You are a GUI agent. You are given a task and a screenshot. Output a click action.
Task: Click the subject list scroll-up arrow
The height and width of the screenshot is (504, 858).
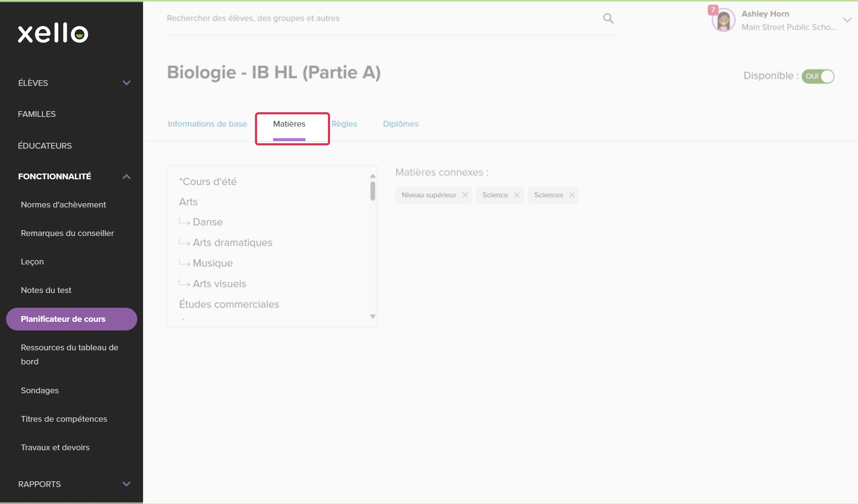click(373, 176)
